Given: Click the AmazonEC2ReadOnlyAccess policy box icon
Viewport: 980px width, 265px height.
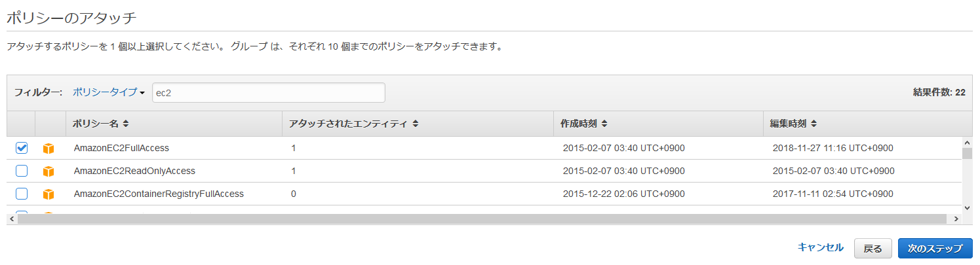Looking at the screenshot, I should [48, 171].
